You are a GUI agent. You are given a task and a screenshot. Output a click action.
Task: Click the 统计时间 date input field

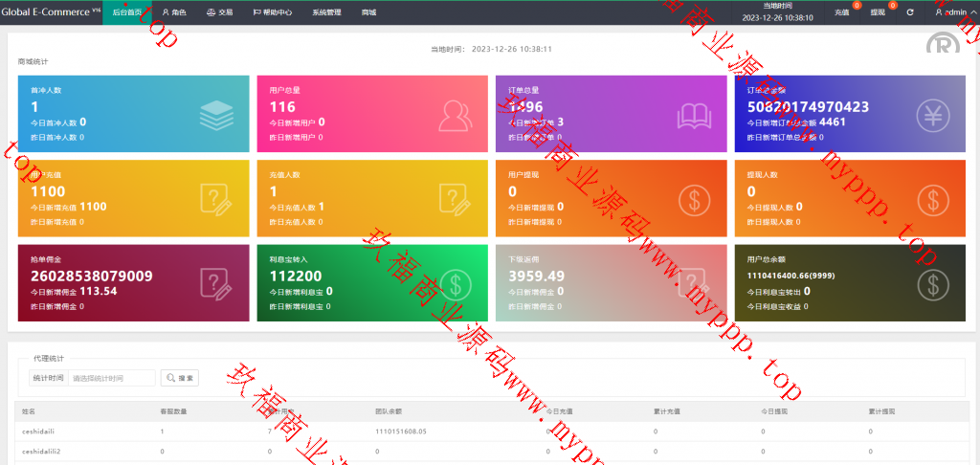tap(112, 378)
